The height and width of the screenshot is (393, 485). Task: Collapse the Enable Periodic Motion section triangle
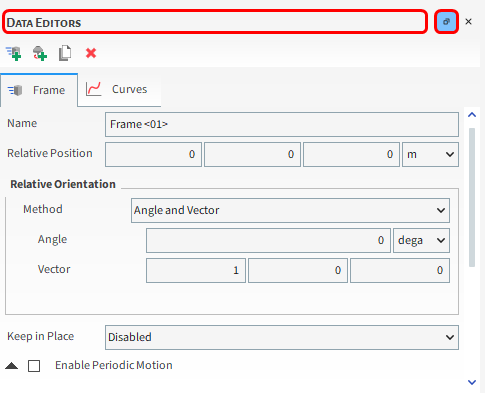tap(12, 366)
